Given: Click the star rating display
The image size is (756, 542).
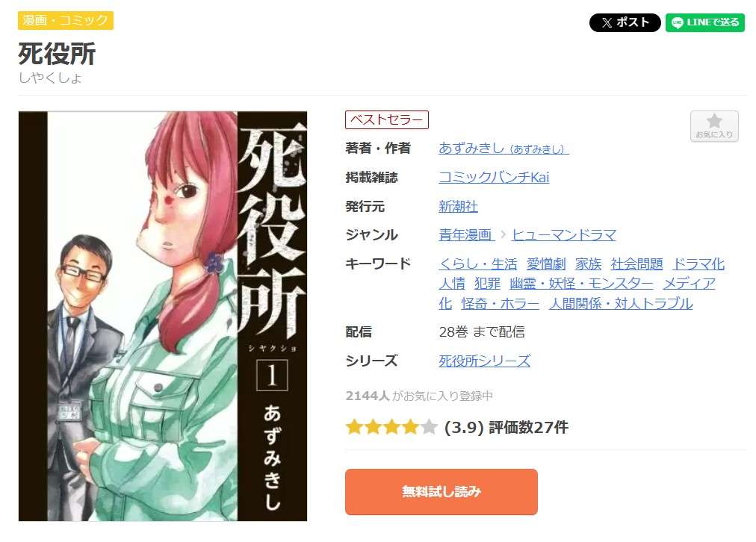Looking at the screenshot, I should click(391, 427).
